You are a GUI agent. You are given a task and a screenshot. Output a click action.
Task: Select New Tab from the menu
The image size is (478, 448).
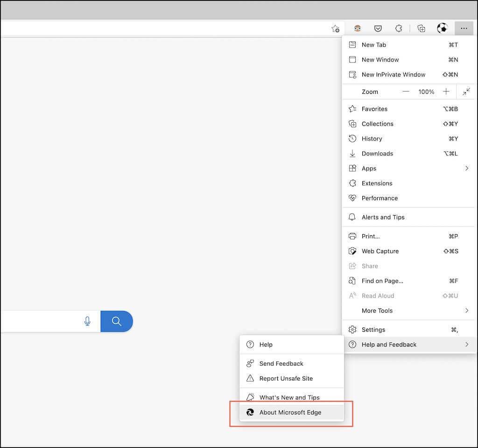[x=408, y=45]
